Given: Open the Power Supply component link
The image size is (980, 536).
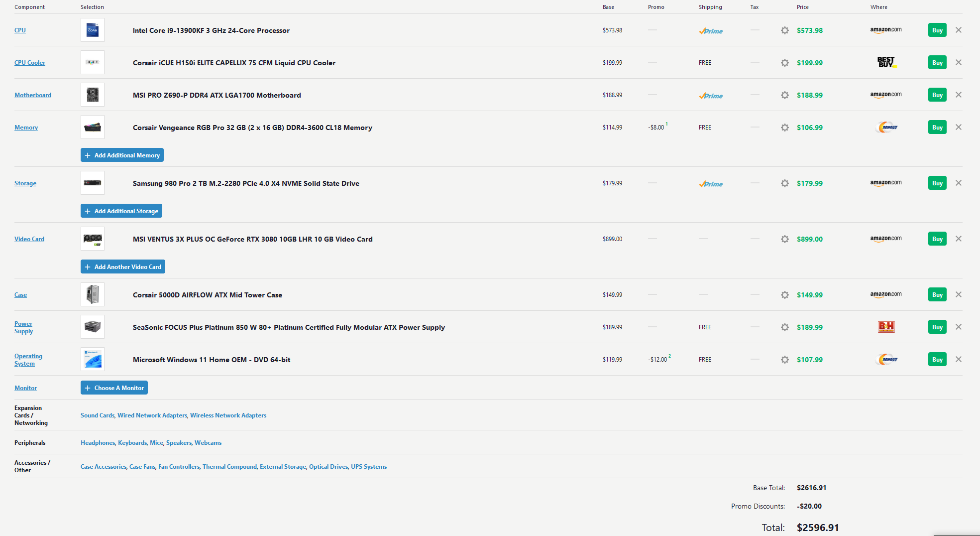Looking at the screenshot, I should [23, 327].
